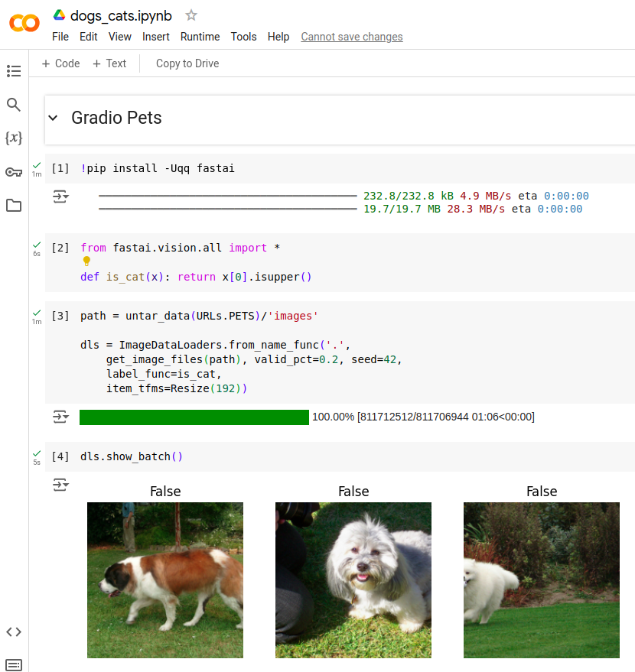The width and height of the screenshot is (635, 672).
Task: Open the terminal icon at bottom left
Action: 14,664
